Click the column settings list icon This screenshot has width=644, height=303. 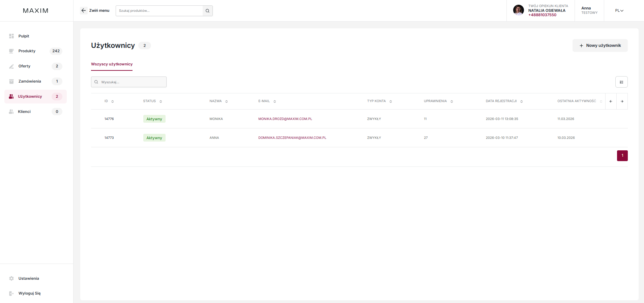click(621, 82)
